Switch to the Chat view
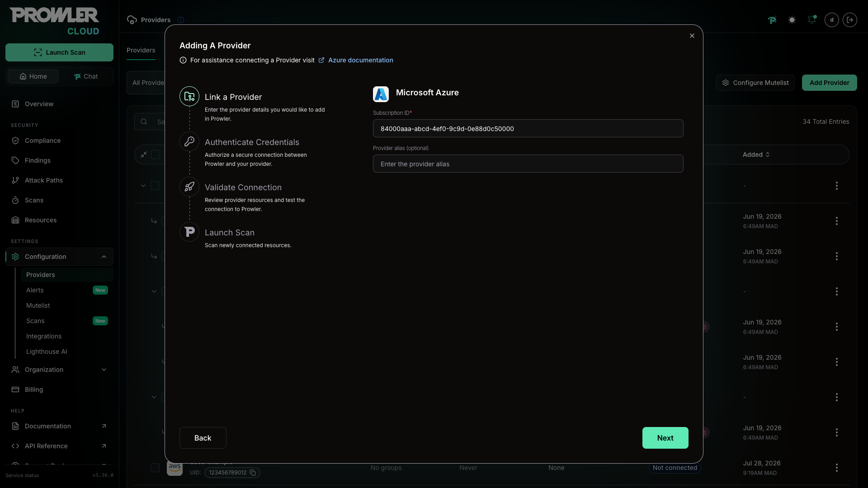 86,76
